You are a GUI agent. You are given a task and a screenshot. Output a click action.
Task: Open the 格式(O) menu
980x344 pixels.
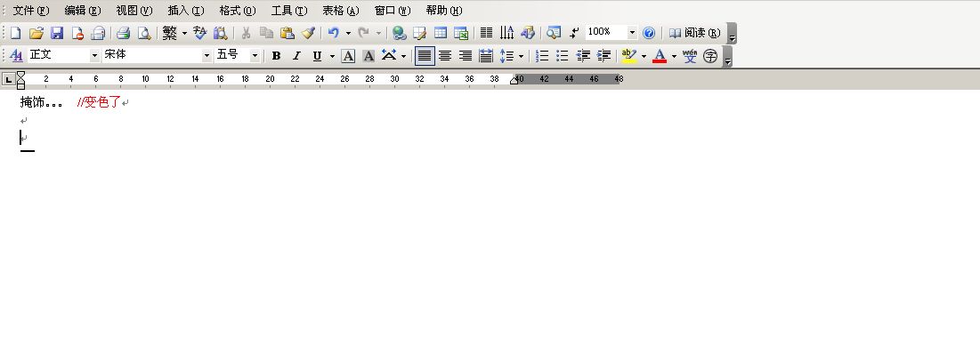[238, 11]
